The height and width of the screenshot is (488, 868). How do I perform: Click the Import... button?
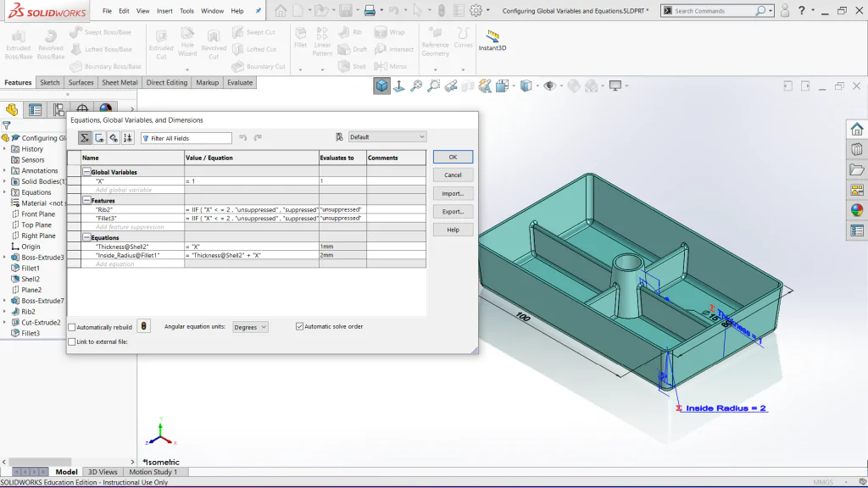(453, 194)
